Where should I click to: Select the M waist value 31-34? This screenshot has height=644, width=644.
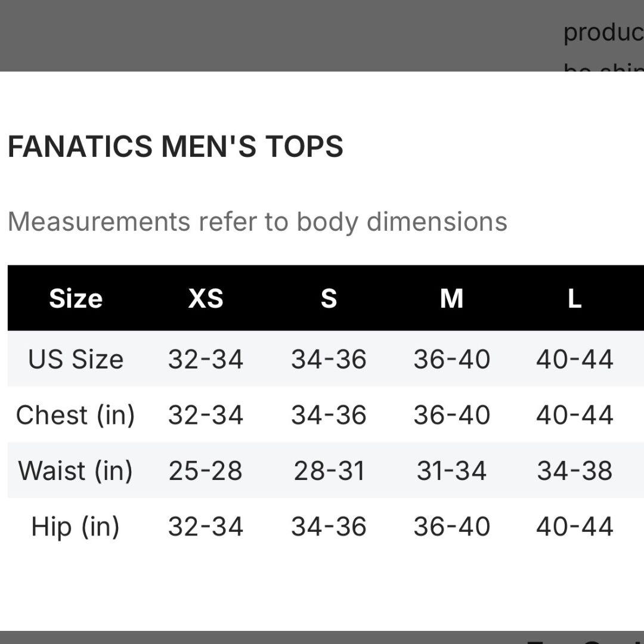tap(451, 470)
